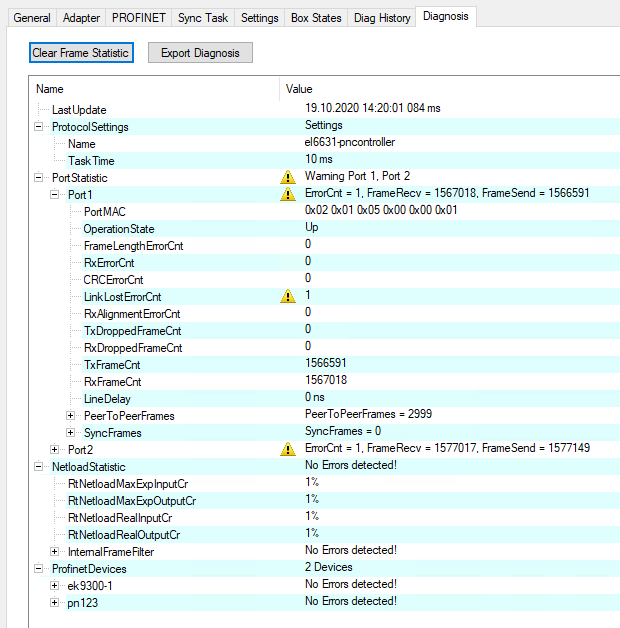Collapse the ProtocolSettings tree node
The width and height of the screenshot is (620, 628).
pyautogui.click(x=39, y=126)
